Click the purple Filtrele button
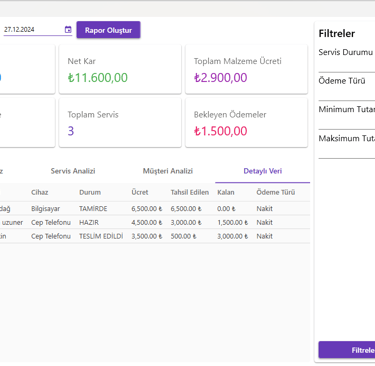The width and height of the screenshot is (375, 366). tap(347, 350)
